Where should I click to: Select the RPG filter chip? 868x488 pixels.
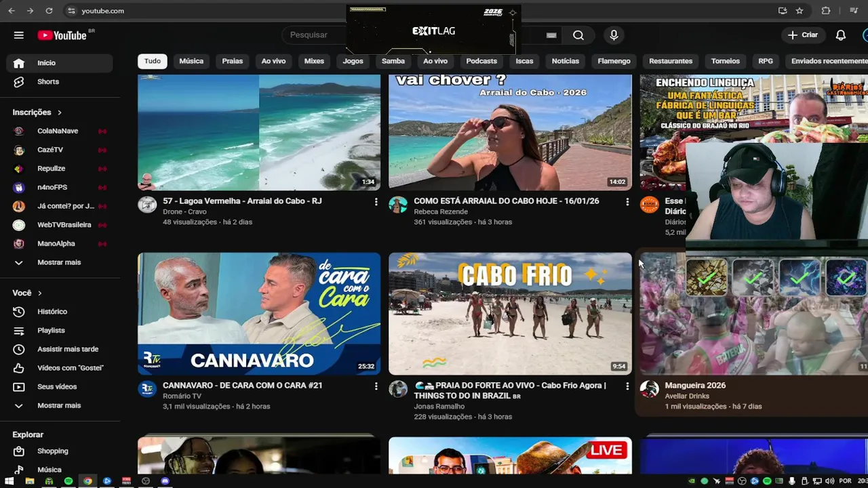(x=766, y=61)
